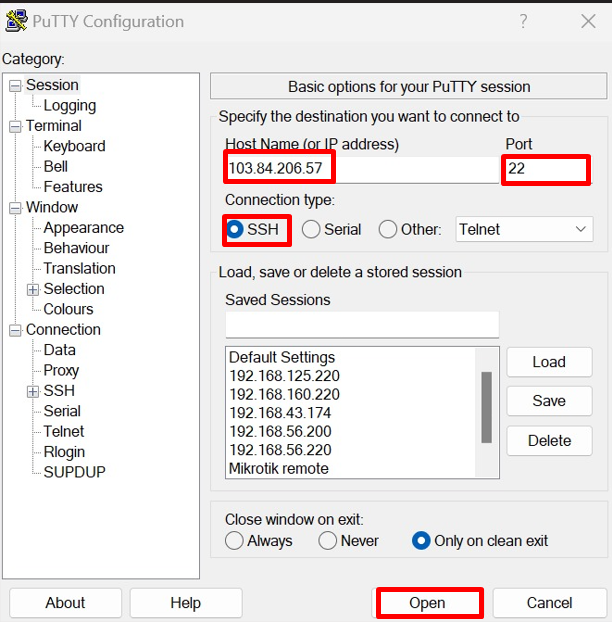Collapse the Connection tree node
This screenshot has height=622, width=612.
coord(15,330)
